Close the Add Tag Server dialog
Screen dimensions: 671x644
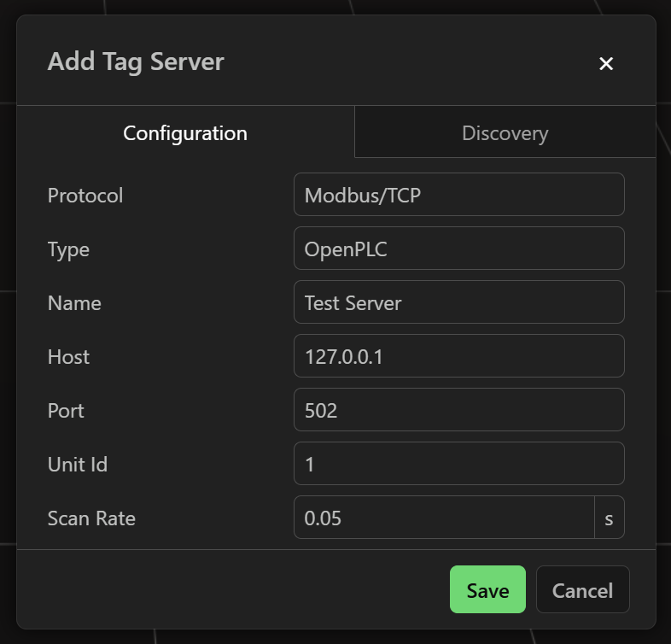[x=606, y=63]
